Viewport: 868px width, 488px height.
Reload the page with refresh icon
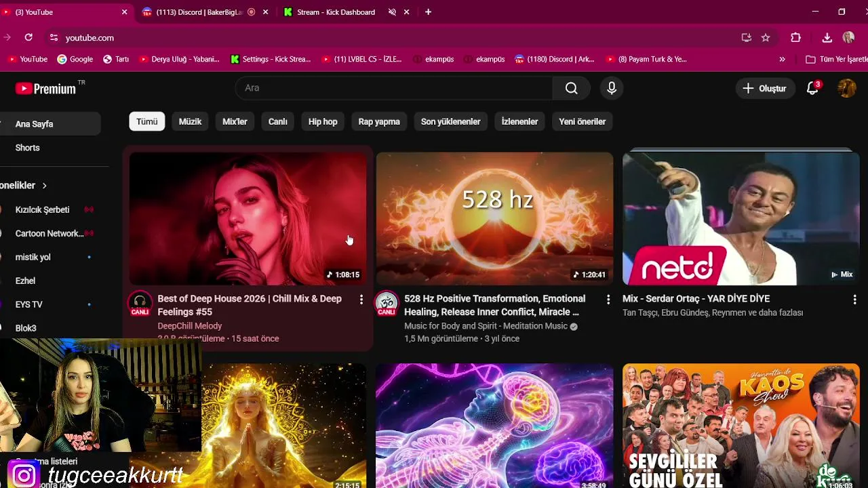(28, 37)
